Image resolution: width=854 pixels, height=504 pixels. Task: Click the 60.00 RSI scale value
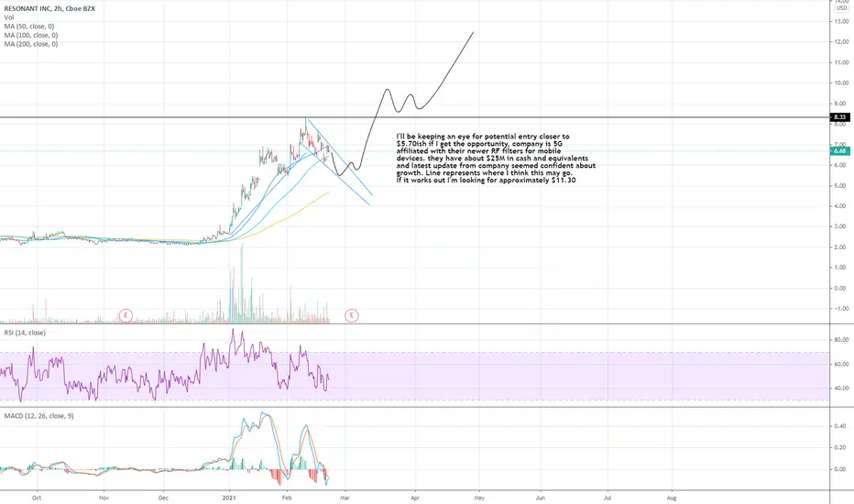point(841,364)
